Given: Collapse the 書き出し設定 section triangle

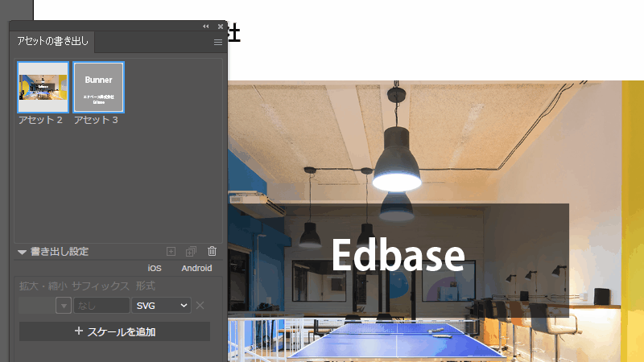Looking at the screenshot, I should (x=23, y=252).
